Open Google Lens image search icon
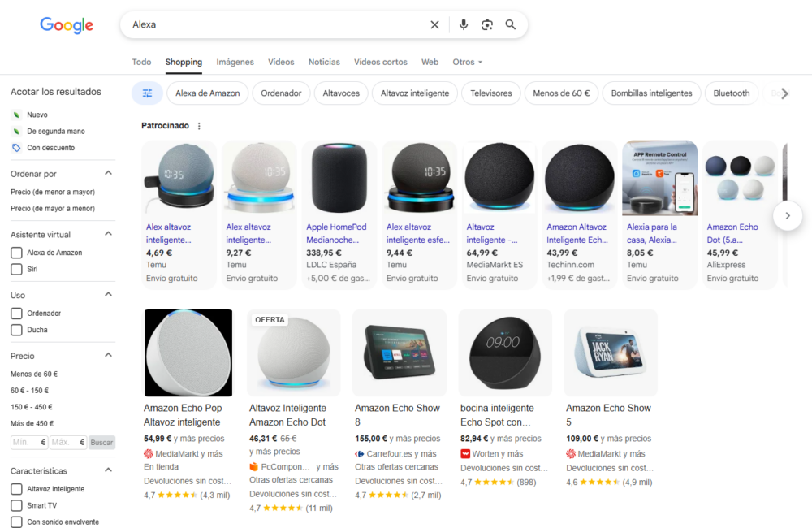Screen dimensions: 812x528 coord(487,24)
